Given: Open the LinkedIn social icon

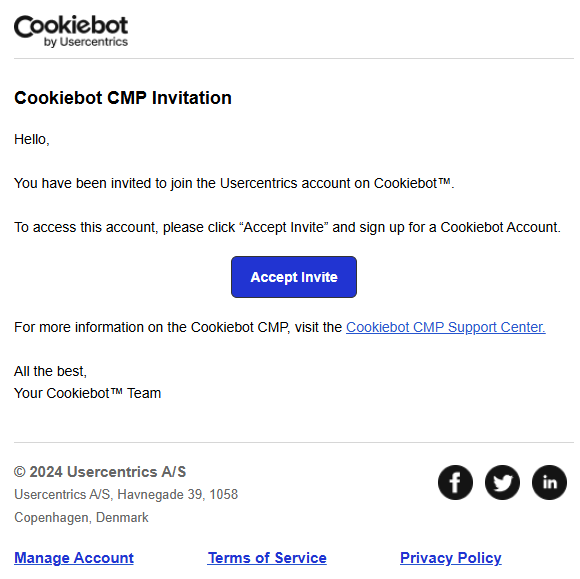Looking at the screenshot, I should pyautogui.click(x=549, y=482).
